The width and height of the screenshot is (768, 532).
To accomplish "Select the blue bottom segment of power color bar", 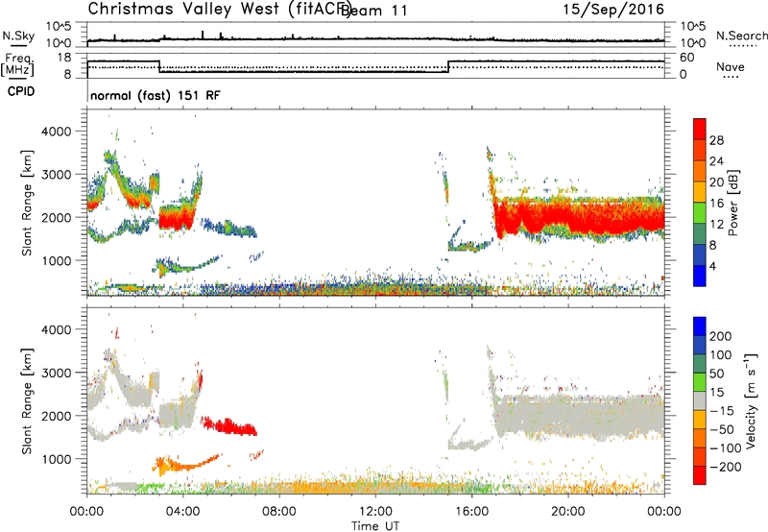I will click(700, 276).
